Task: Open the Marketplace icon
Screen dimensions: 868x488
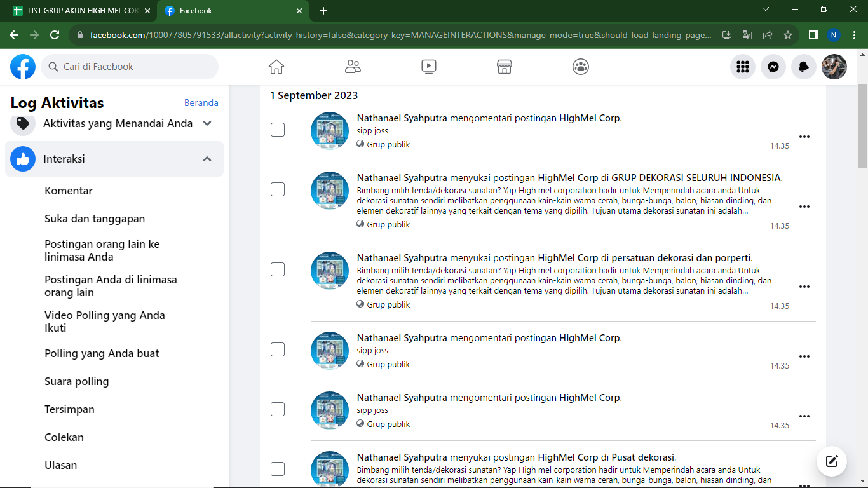Action: [505, 67]
